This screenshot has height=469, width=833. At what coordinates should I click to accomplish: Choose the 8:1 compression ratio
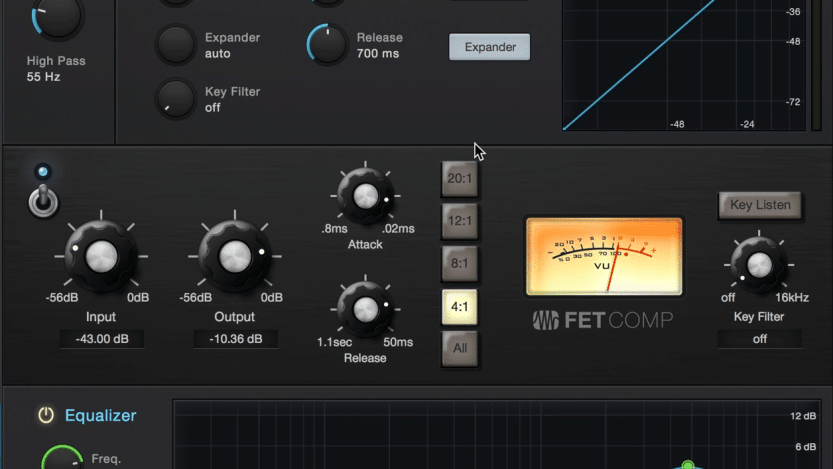tap(460, 264)
